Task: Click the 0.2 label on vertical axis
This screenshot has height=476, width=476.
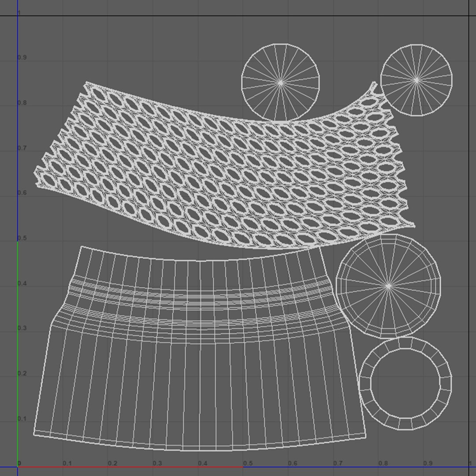Action: pos(22,373)
